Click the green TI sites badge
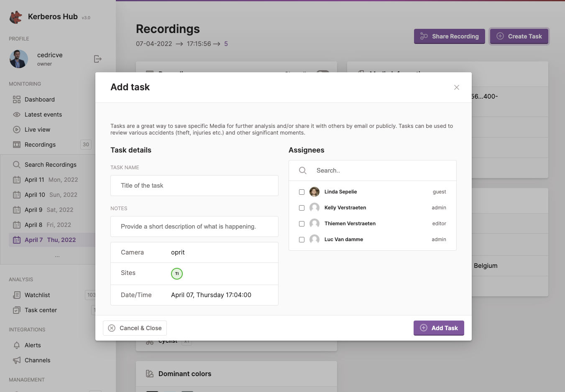Image resolution: width=565 pixels, height=392 pixels. coord(176,274)
